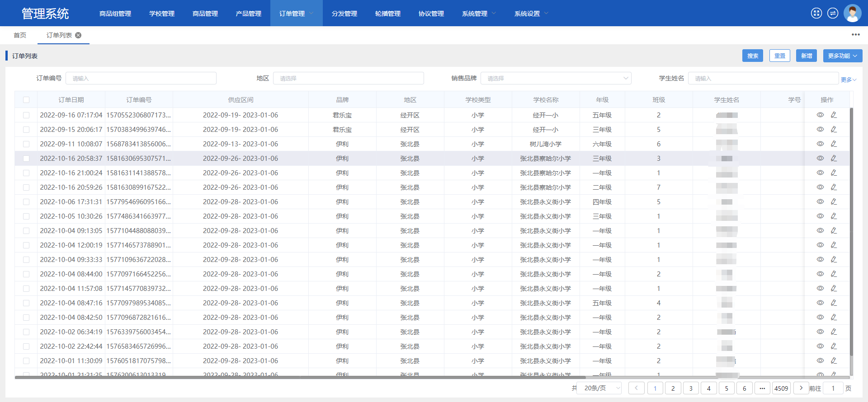View order dated 2022-10-04 11:57:08

(x=820, y=288)
